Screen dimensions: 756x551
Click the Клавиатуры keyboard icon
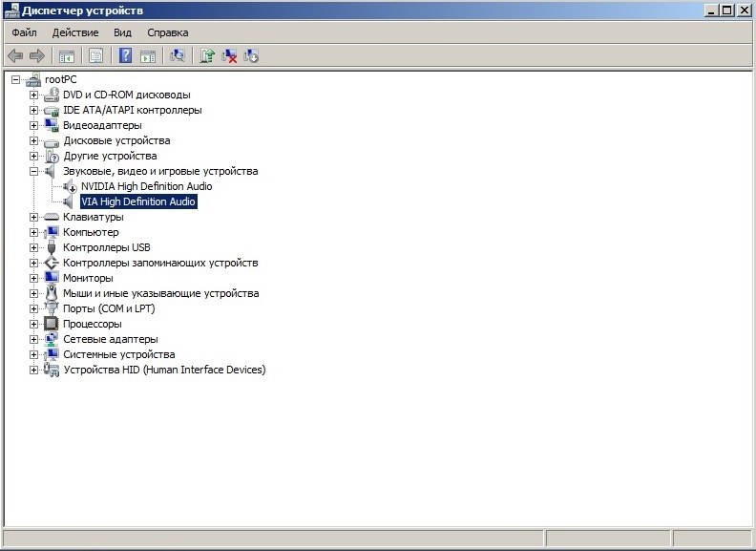52,217
